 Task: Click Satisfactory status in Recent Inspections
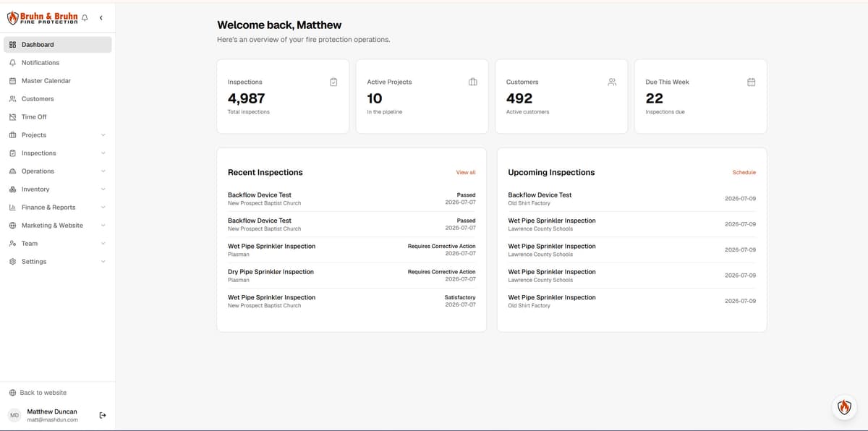460,297
